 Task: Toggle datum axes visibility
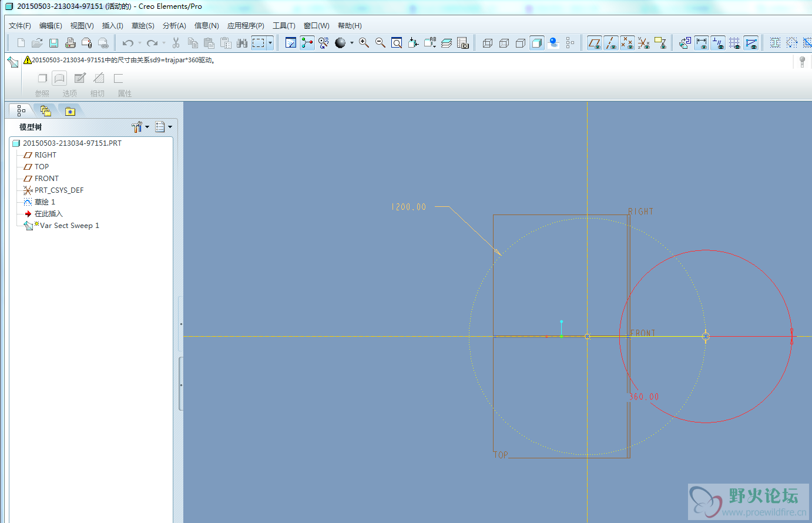click(x=610, y=43)
